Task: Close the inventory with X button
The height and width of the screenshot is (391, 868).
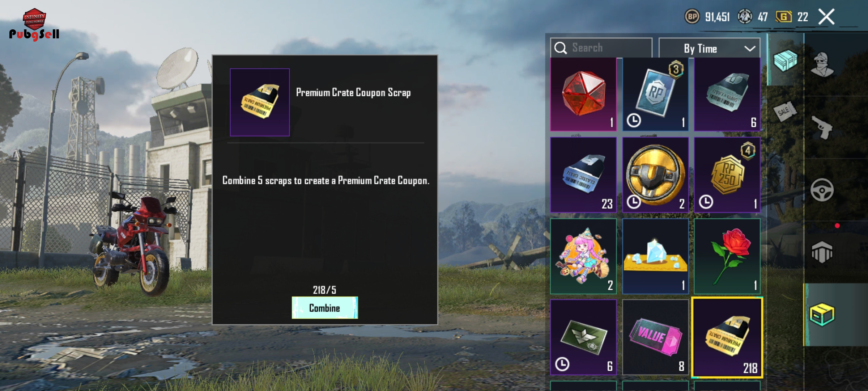Action: tap(826, 17)
